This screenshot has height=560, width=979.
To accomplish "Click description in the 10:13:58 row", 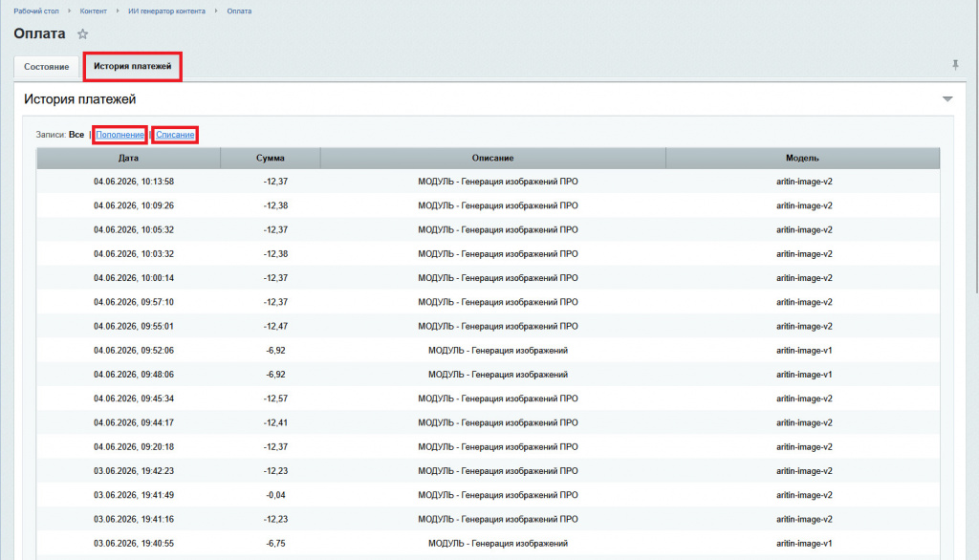I will pyautogui.click(x=497, y=182).
